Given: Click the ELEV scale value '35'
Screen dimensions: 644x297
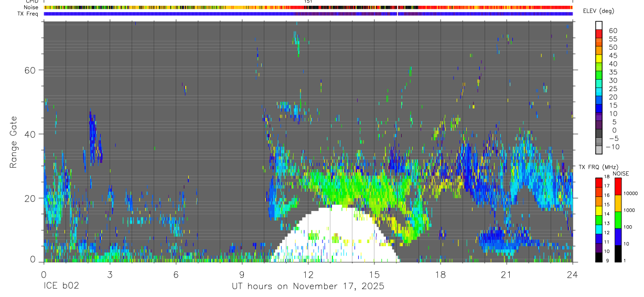Looking at the screenshot, I should pos(612,72).
